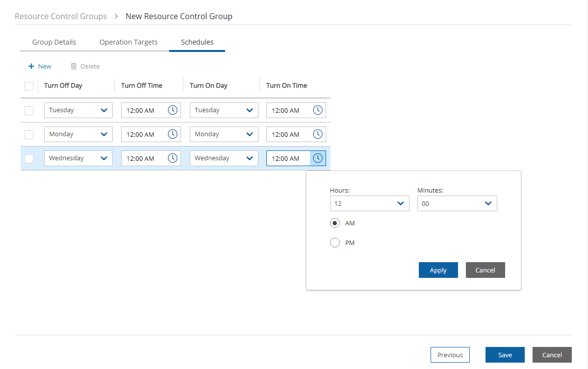
Task: Click the clock icon for Wednesday Turn Off Time
Action: click(173, 158)
